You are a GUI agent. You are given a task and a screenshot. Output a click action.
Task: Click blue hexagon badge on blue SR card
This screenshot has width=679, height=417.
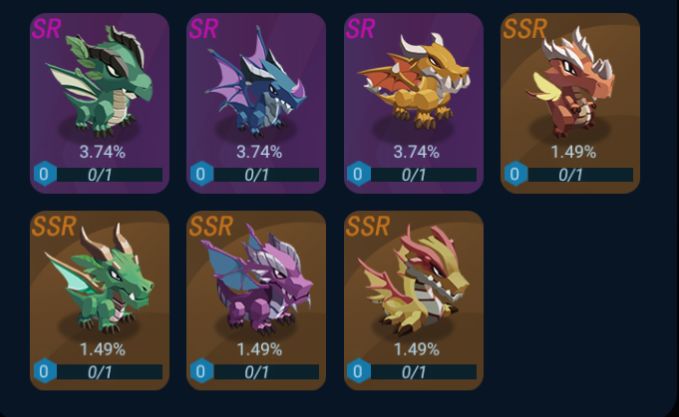pos(202,174)
